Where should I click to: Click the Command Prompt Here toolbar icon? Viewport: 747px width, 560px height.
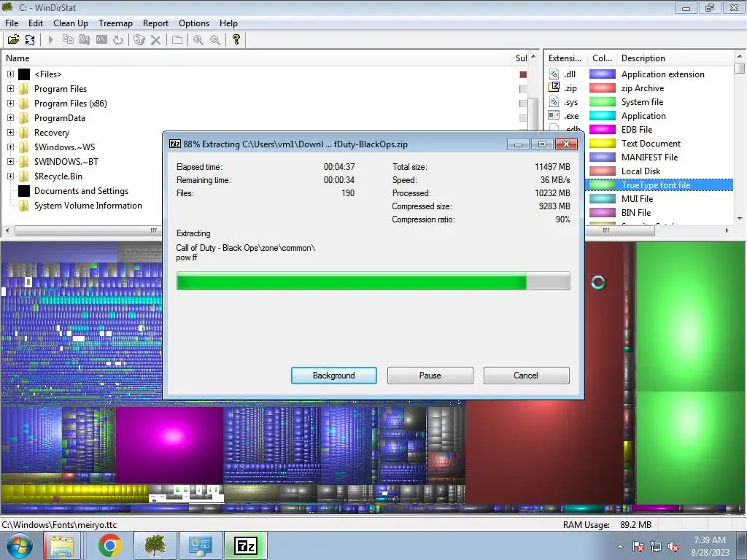click(x=101, y=39)
